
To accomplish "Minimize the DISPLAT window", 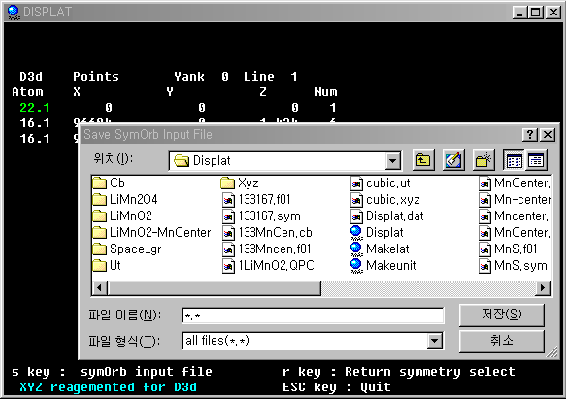I will (x=519, y=12).
